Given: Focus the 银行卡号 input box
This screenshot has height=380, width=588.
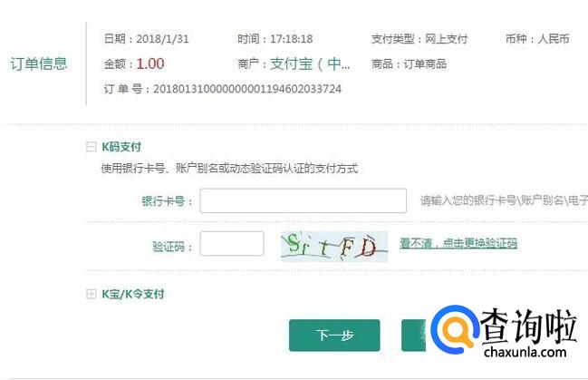Looking at the screenshot, I should pyautogui.click(x=303, y=200).
